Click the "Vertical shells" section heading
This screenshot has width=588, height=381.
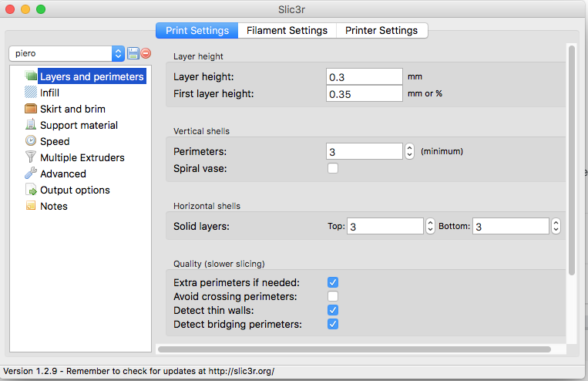coord(201,131)
